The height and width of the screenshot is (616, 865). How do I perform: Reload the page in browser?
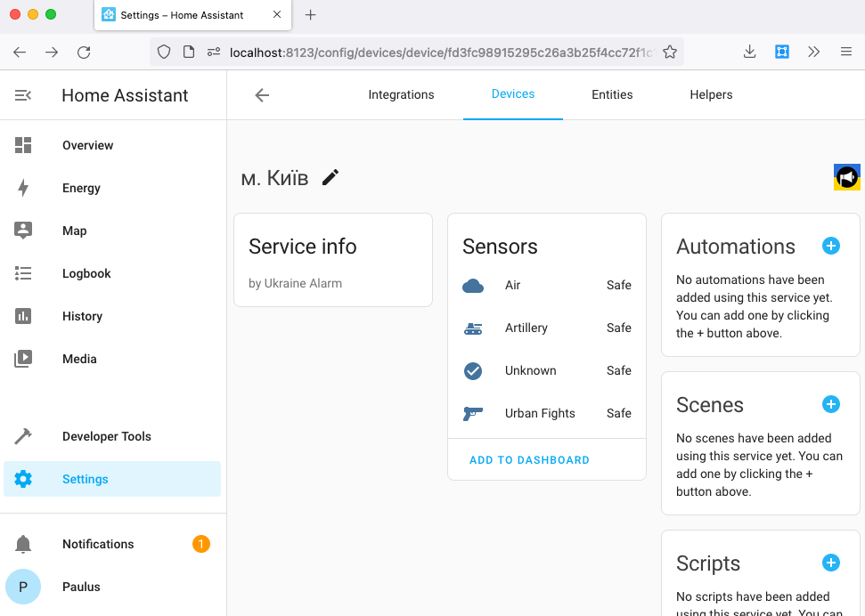(84, 53)
